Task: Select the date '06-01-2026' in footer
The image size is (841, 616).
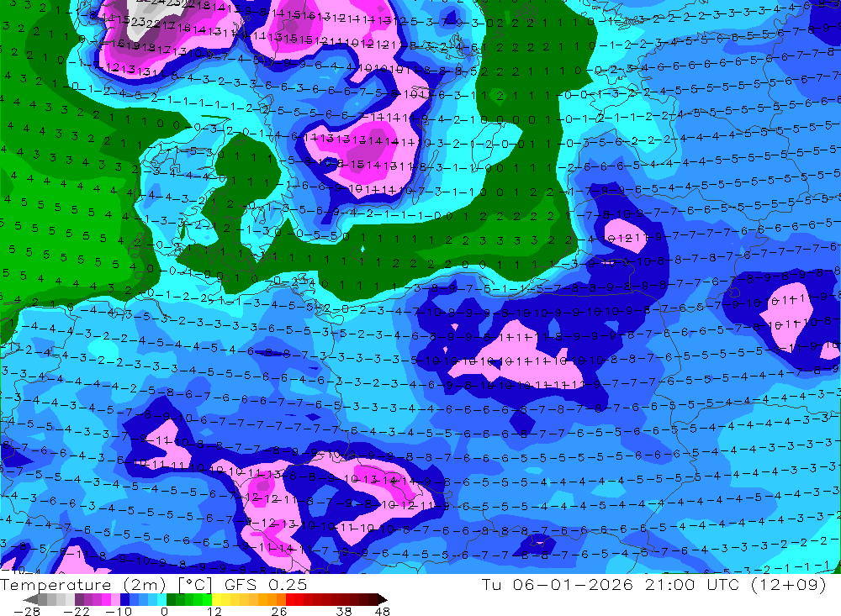Action: (x=572, y=584)
